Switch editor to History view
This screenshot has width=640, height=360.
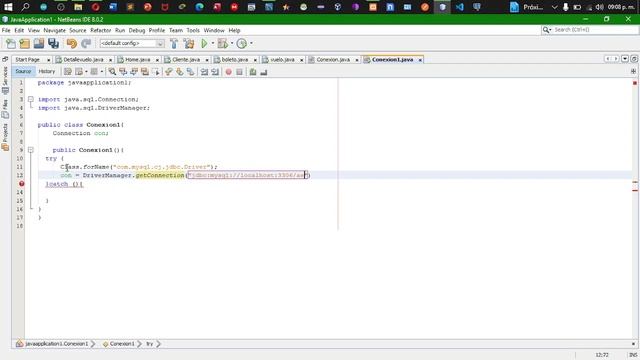point(47,71)
